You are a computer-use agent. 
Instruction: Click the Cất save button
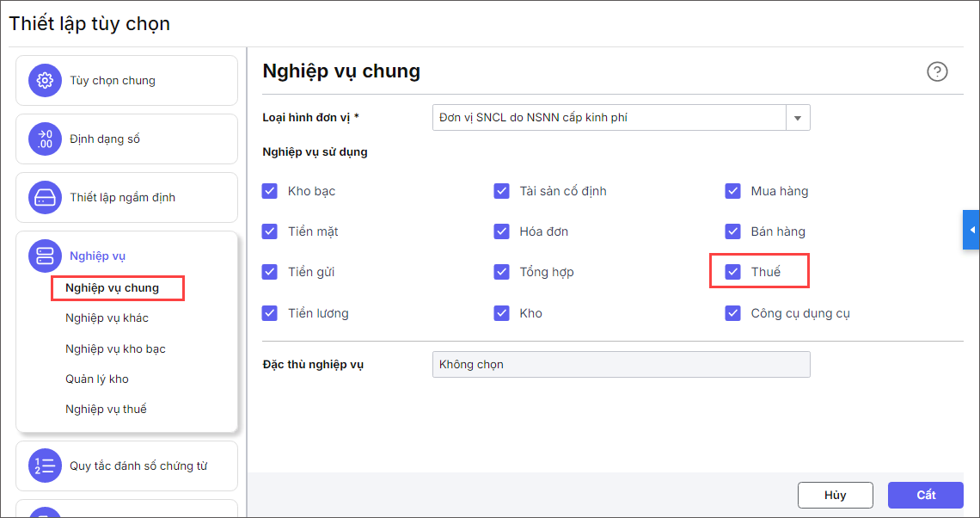click(925, 495)
